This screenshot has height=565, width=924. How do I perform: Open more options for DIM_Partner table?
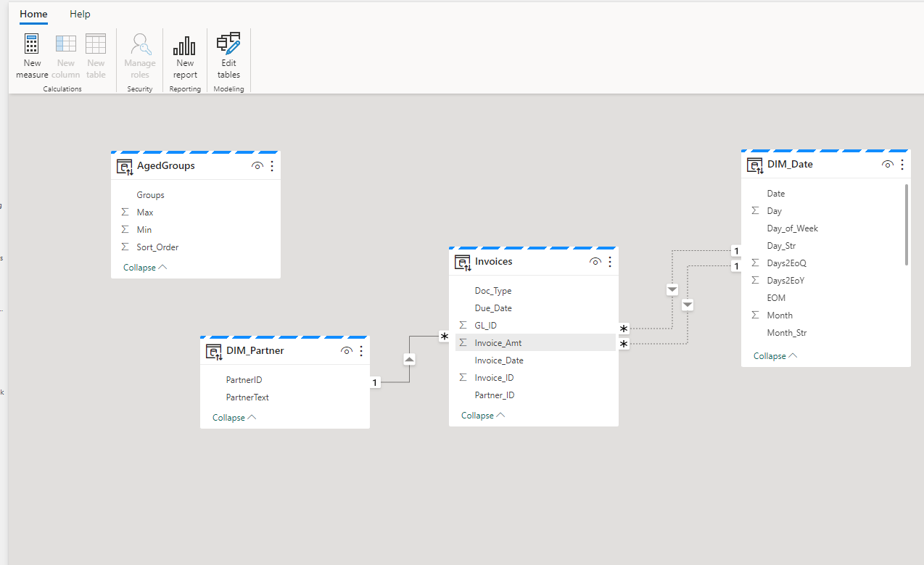[361, 351]
